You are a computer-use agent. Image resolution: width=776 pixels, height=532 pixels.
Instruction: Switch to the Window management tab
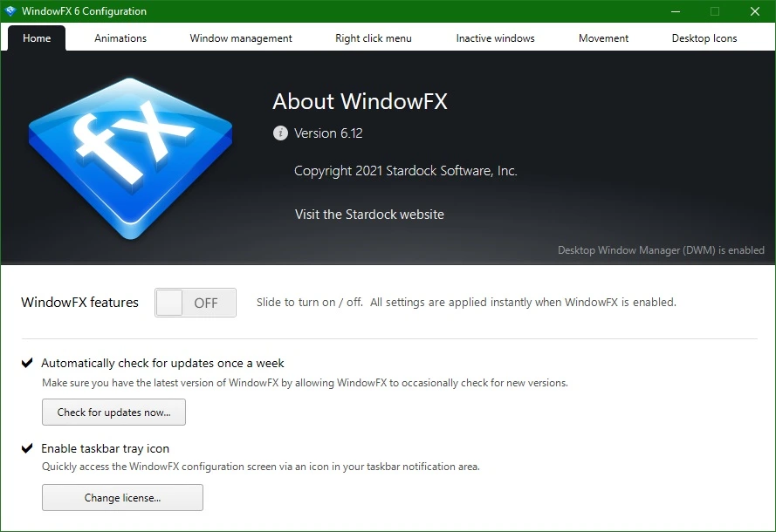[x=241, y=38]
